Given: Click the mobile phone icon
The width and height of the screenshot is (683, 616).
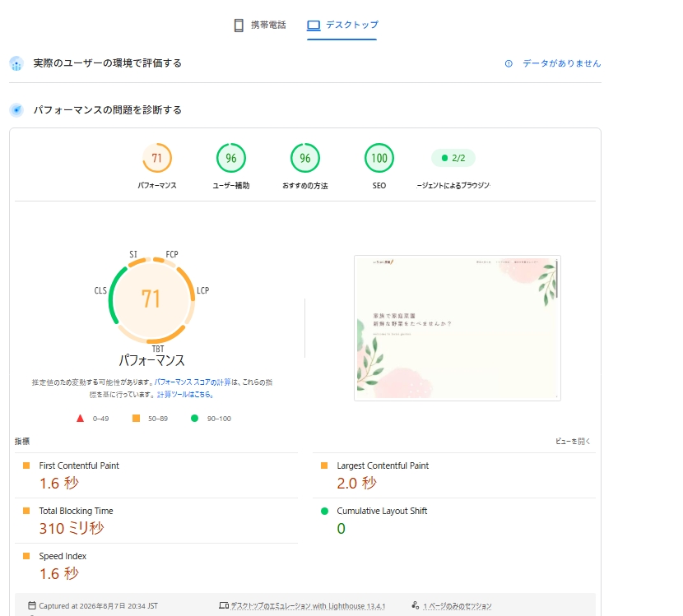Looking at the screenshot, I should tap(239, 25).
